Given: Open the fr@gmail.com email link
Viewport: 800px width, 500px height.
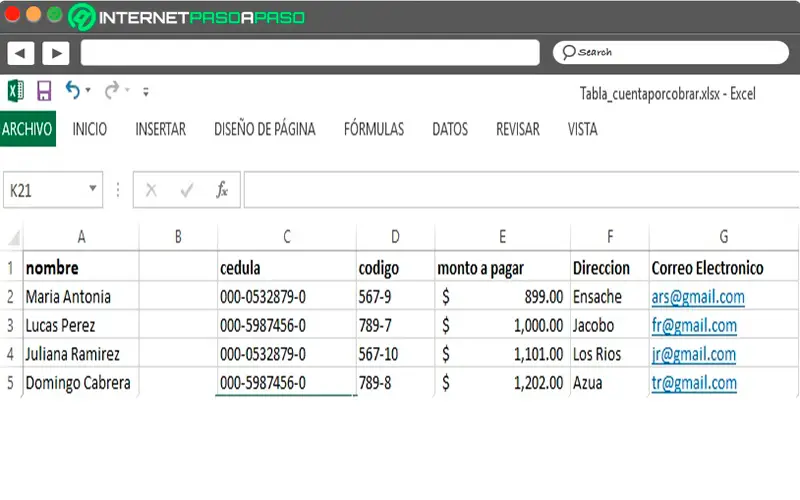Looking at the screenshot, I should tap(694, 326).
